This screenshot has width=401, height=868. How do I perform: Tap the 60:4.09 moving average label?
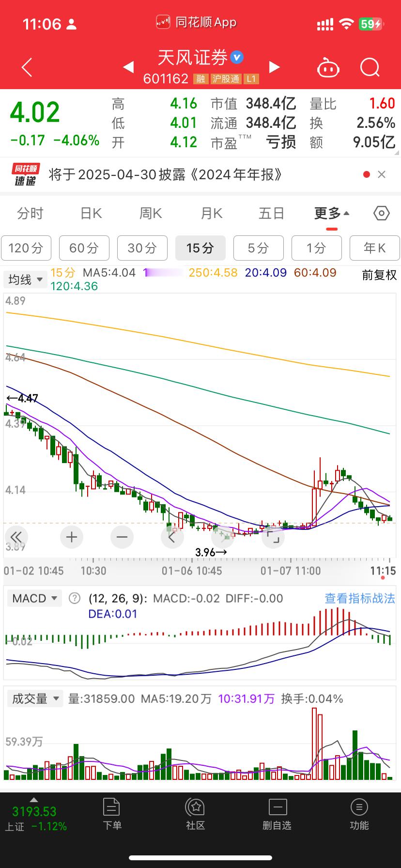(x=315, y=273)
